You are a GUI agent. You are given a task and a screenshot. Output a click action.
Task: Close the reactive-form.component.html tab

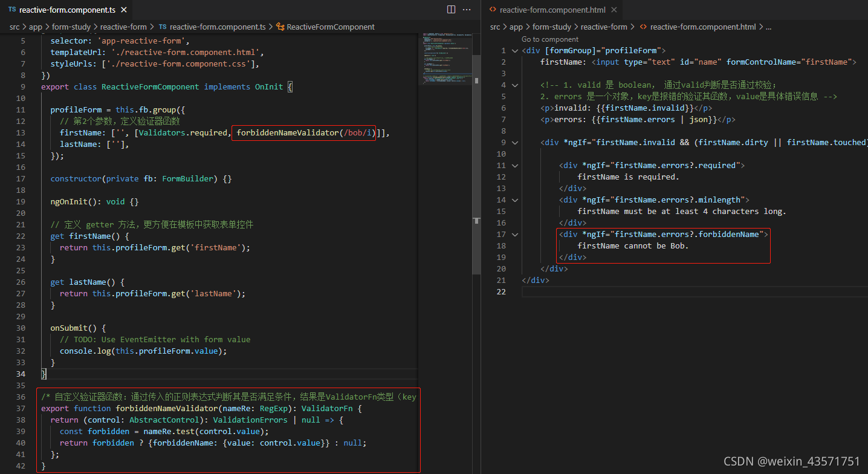[614, 10]
